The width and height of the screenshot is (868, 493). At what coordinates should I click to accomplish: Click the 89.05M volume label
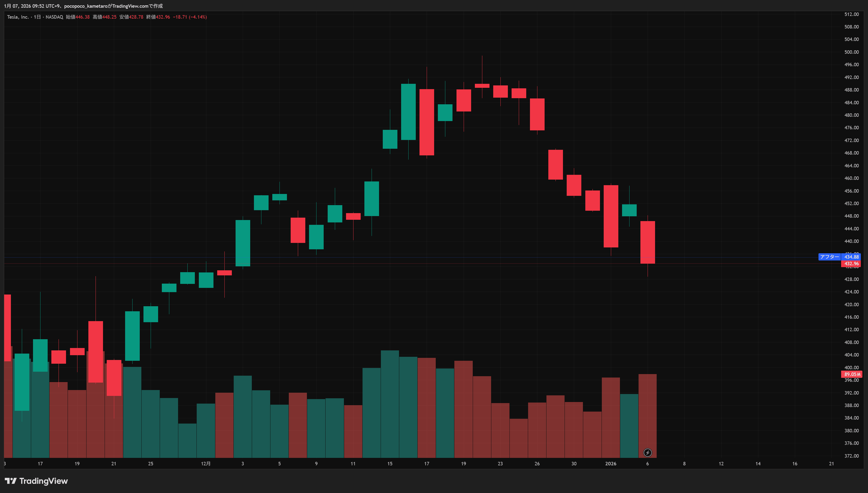pyautogui.click(x=852, y=374)
